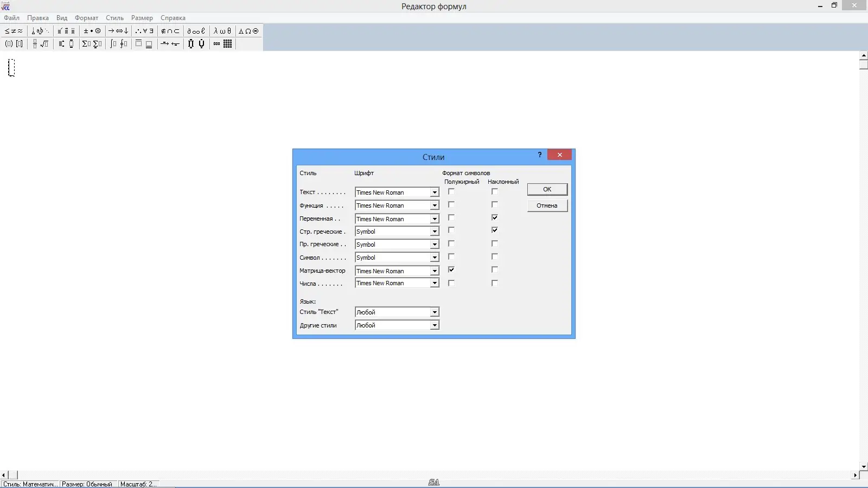Expand the Стиль "Текст" language dropdown
Screen dimensions: 868x488
434,312
